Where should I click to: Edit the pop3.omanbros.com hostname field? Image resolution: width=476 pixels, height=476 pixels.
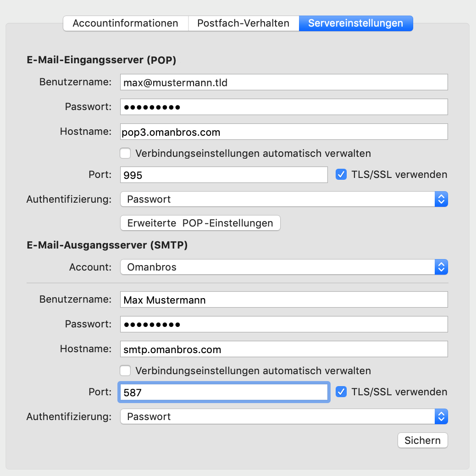point(283,132)
